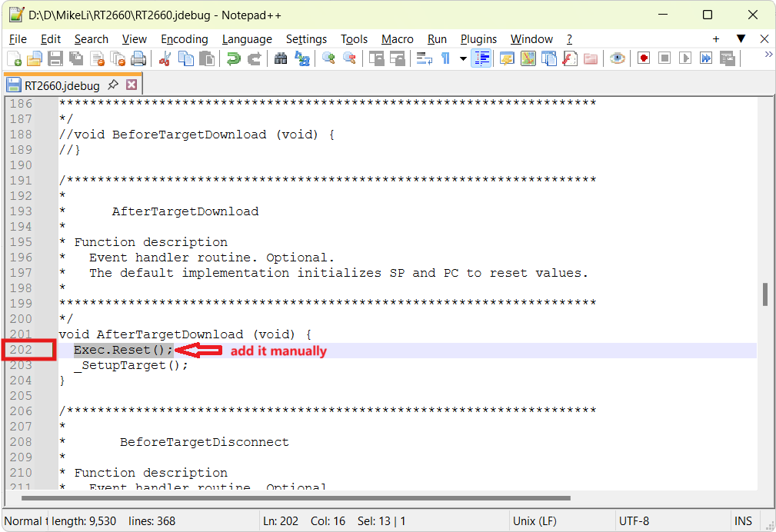Toggle the pin on RT2660.jdebug tab
Screen dimensions: 776x532
pyautogui.click(x=113, y=85)
